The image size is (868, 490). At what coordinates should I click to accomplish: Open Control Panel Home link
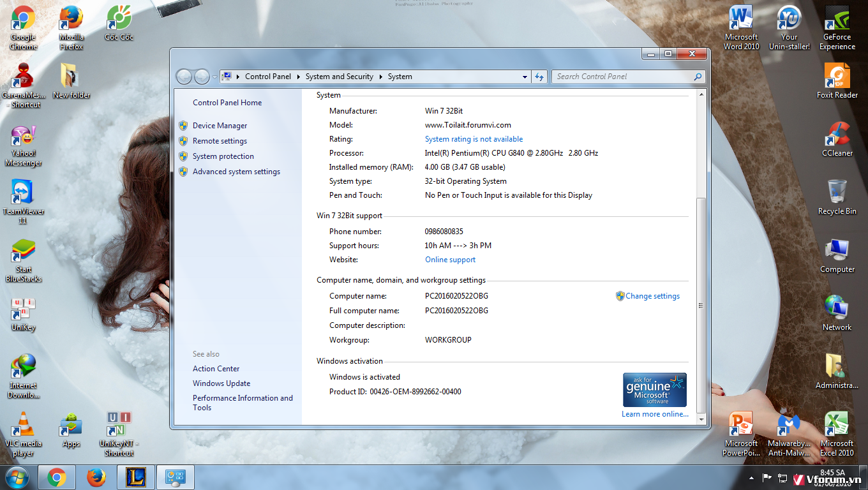point(227,103)
